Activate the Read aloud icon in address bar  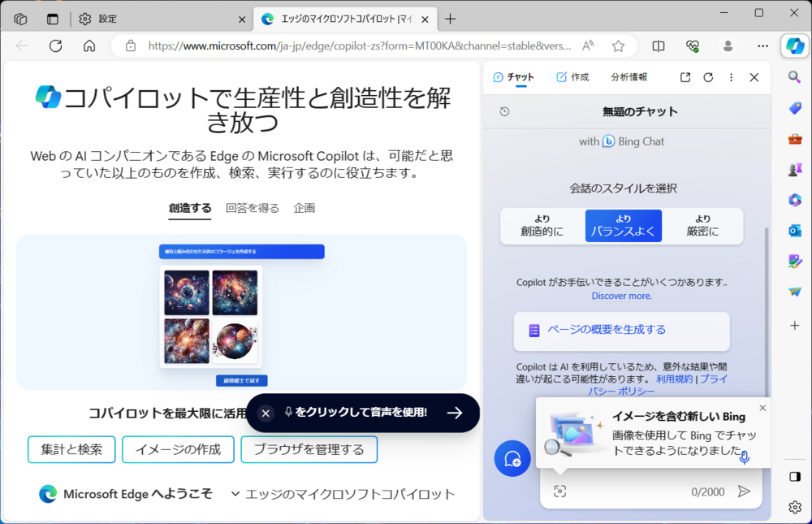588,46
